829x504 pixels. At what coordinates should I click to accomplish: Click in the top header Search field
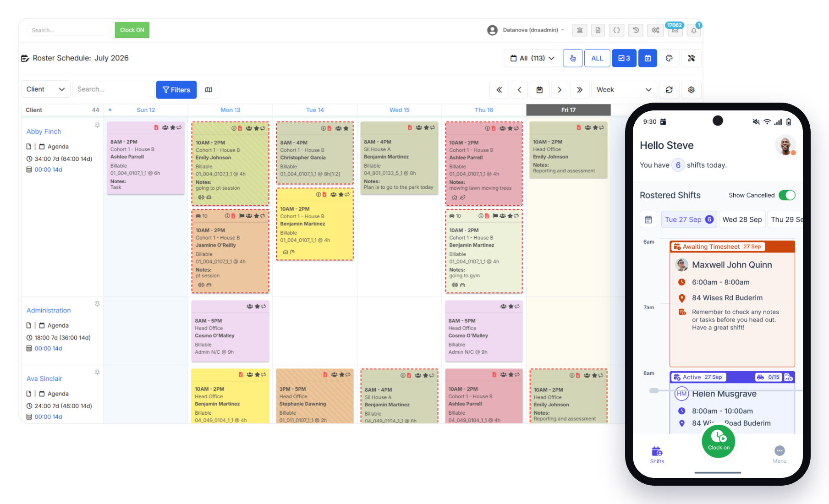pos(68,30)
